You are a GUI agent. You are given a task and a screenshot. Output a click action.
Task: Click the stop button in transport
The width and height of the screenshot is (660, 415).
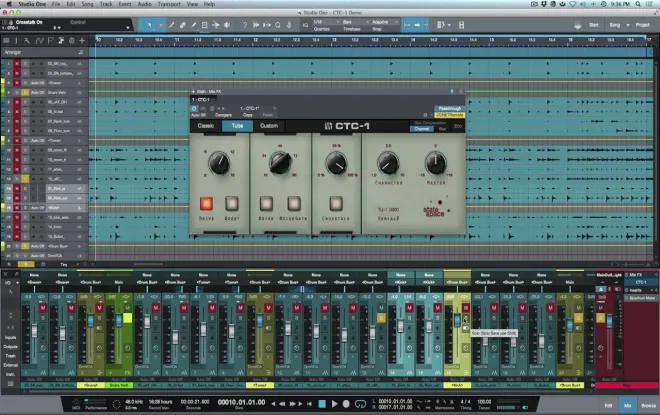322,404
